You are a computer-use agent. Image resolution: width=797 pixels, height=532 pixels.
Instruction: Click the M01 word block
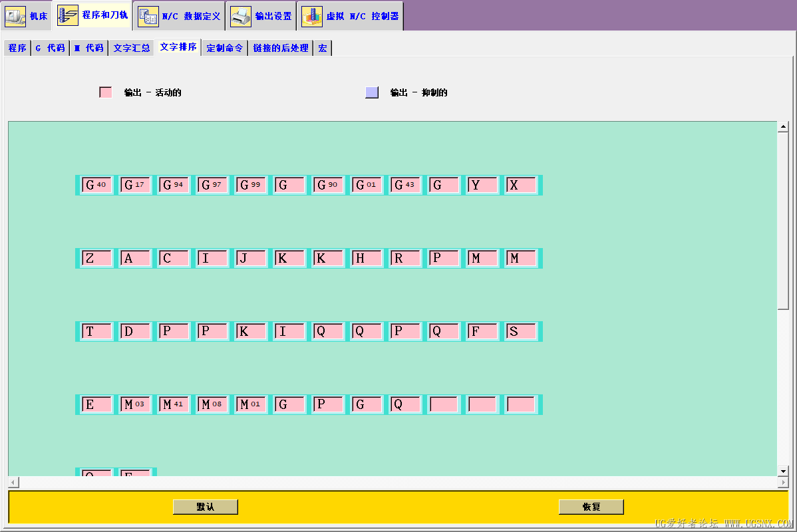click(x=251, y=404)
